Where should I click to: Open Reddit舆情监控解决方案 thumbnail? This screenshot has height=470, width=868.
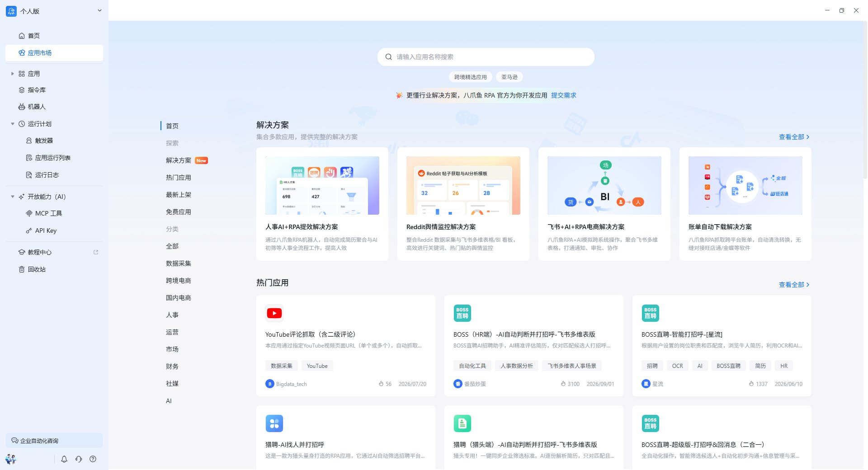[463, 185]
